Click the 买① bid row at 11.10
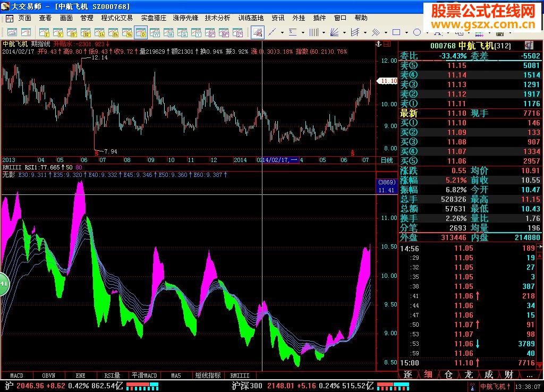Screen dimensions: 544x392 (x=470, y=123)
